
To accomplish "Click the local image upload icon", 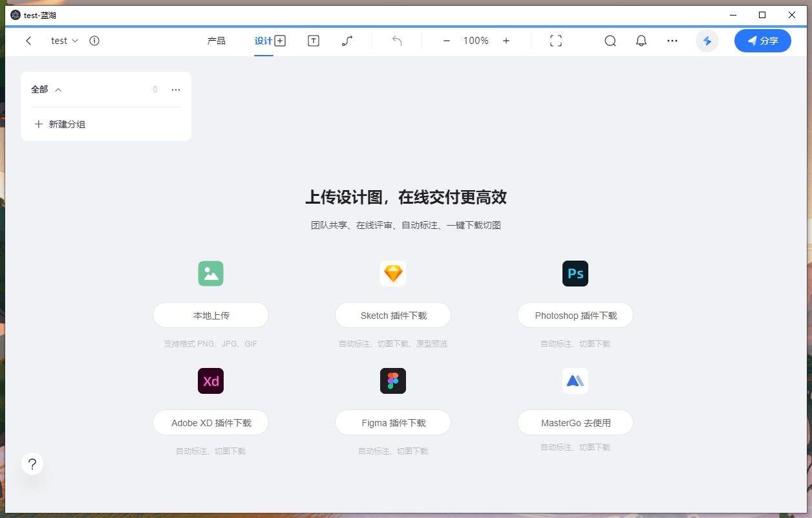I will (211, 274).
